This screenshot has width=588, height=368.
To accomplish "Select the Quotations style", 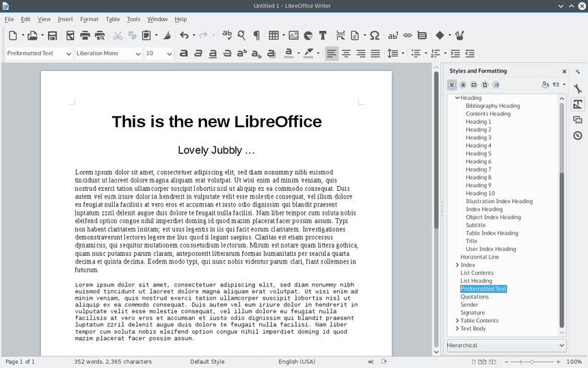I will coord(475,297).
